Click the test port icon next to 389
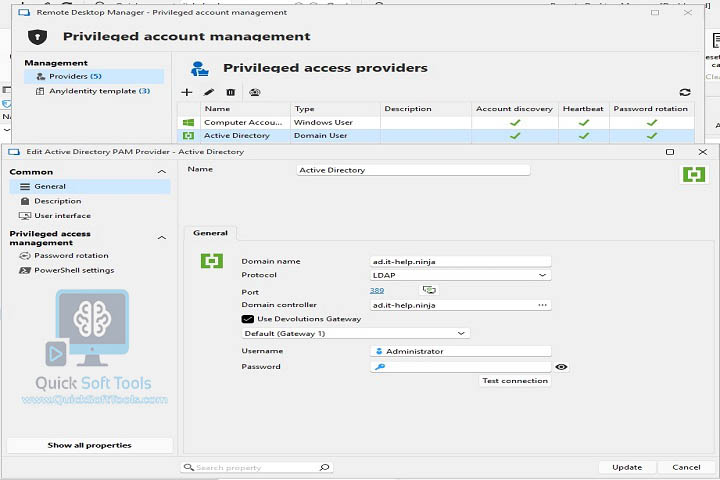The image size is (720, 480). point(429,290)
